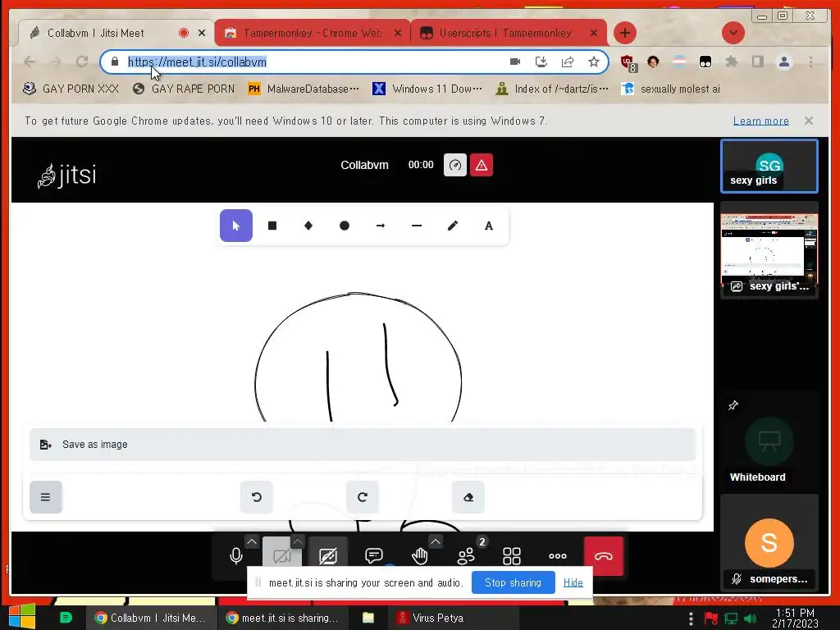The height and width of the screenshot is (630, 840).
Task: Open the Windows Start button
Action: (x=21, y=617)
